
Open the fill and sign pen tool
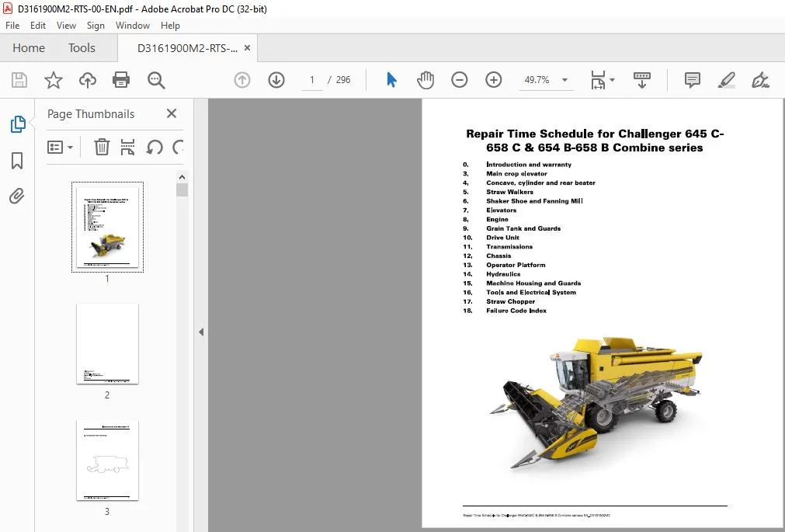(x=760, y=80)
